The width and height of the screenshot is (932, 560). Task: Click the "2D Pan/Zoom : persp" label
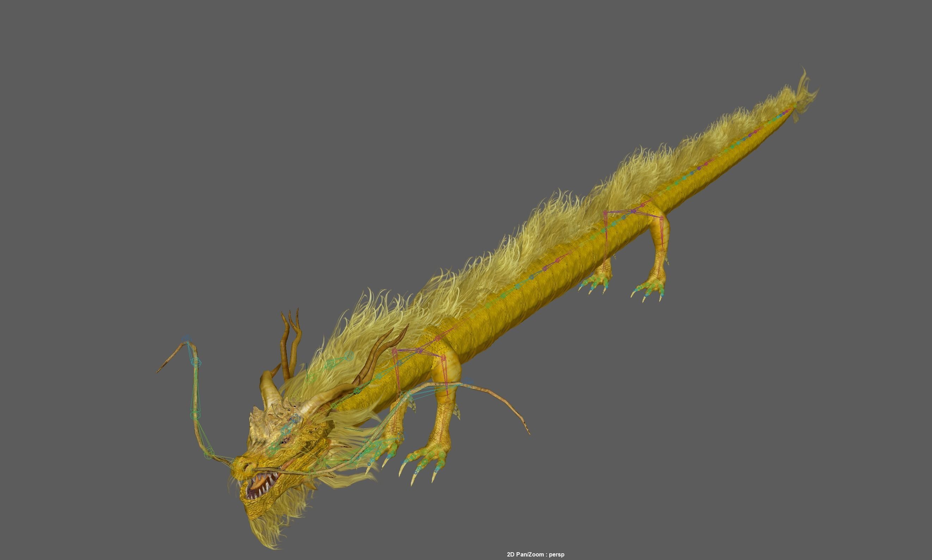[536, 554]
